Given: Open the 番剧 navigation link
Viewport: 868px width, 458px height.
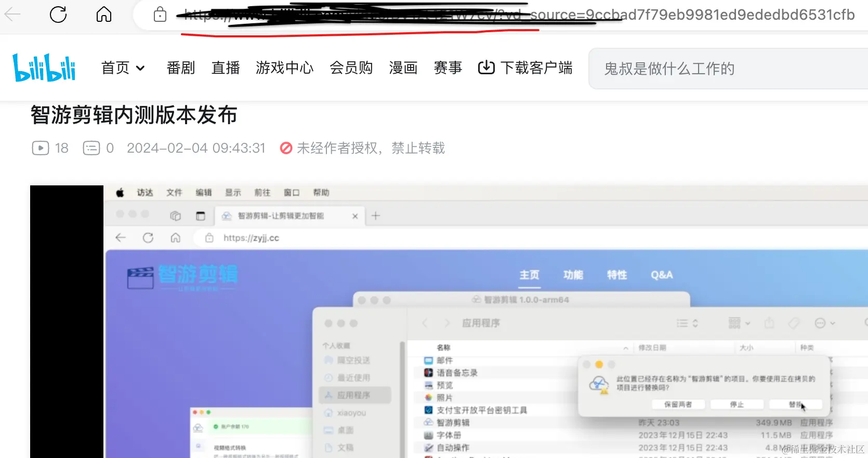Looking at the screenshot, I should (180, 68).
